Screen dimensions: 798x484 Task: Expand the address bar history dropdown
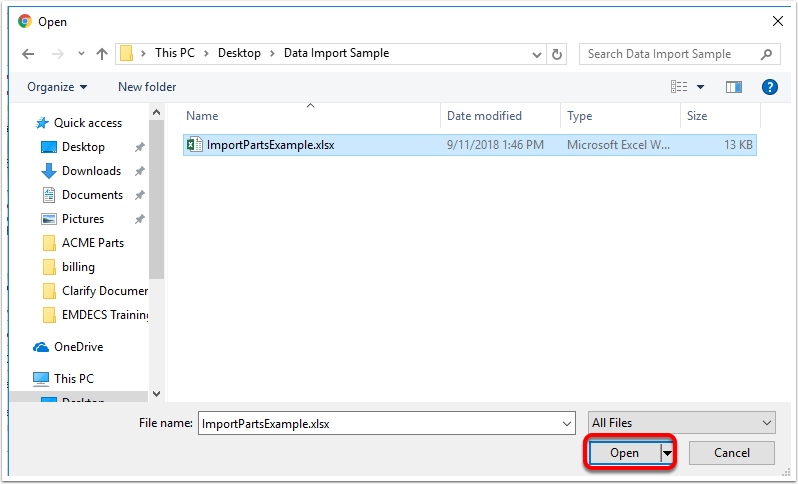[x=536, y=54]
